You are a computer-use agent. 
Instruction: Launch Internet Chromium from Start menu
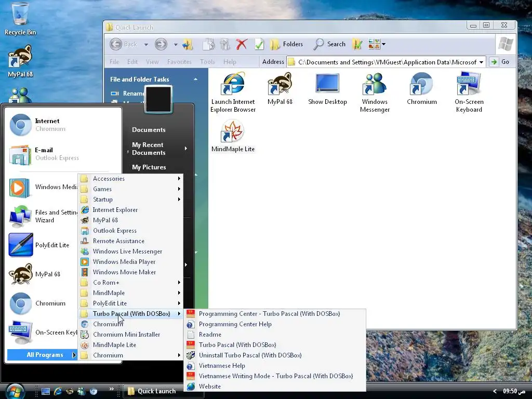pyautogui.click(x=63, y=125)
